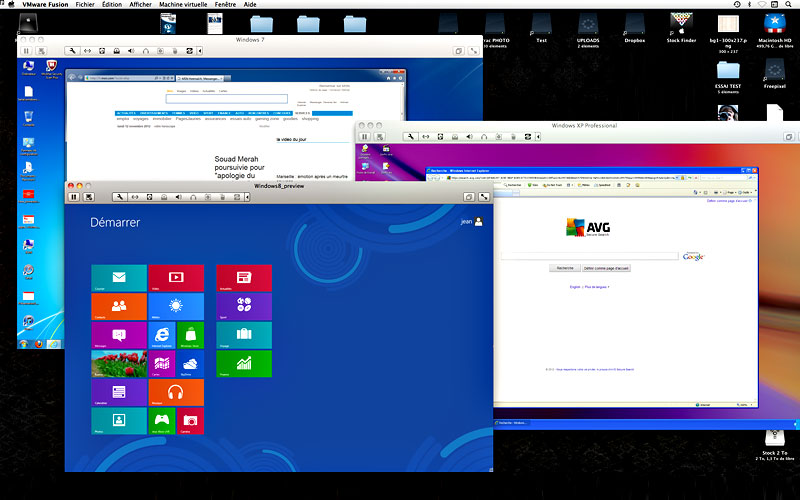This screenshot has width=800, height=500.
Task: Enter full screen for Windows 7 window
Action: tap(473, 51)
